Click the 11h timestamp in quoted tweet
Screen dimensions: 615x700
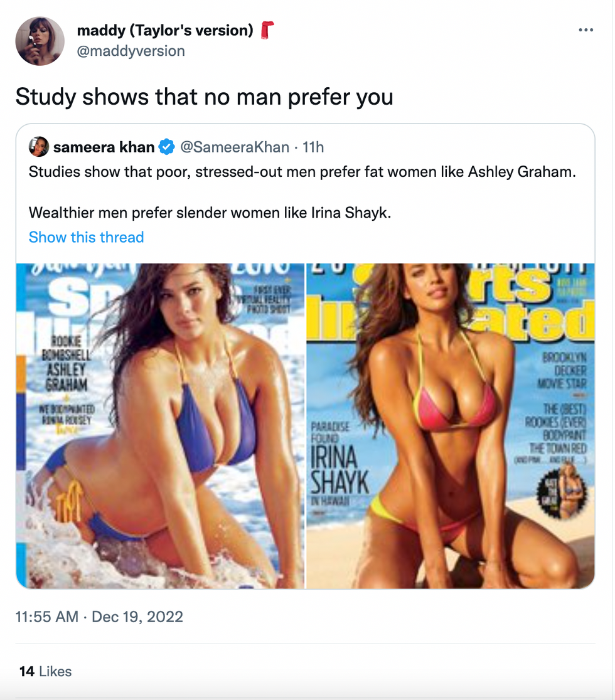point(313,147)
